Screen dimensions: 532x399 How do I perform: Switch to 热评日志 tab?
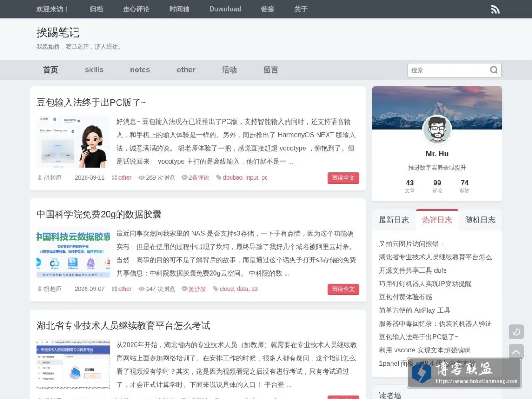437,220
